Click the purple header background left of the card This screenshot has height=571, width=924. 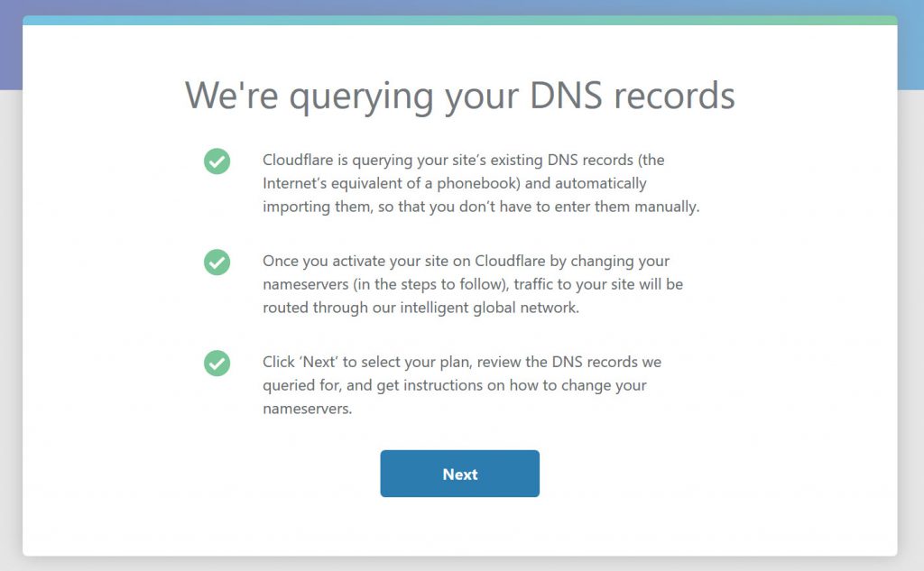coord(11,45)
